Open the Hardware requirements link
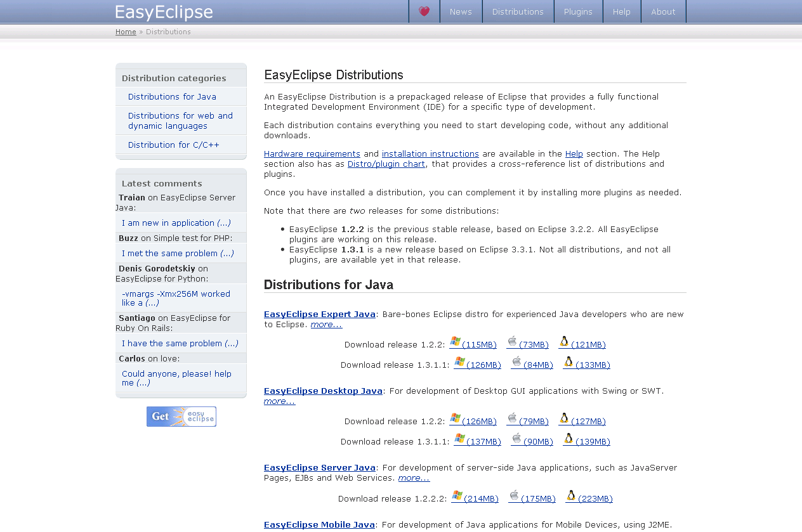 (x=312, y=154)
